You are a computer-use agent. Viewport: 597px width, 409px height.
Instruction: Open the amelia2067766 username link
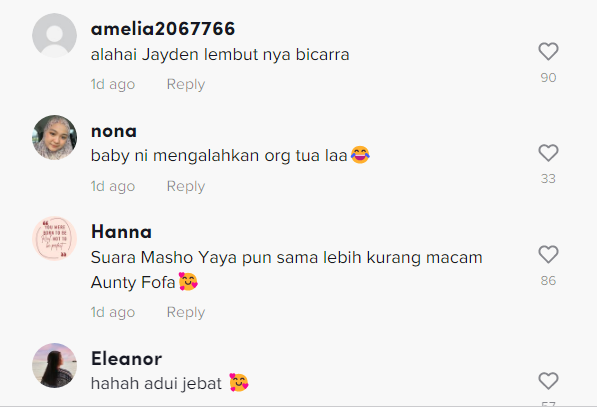click(x=163, y=29)
